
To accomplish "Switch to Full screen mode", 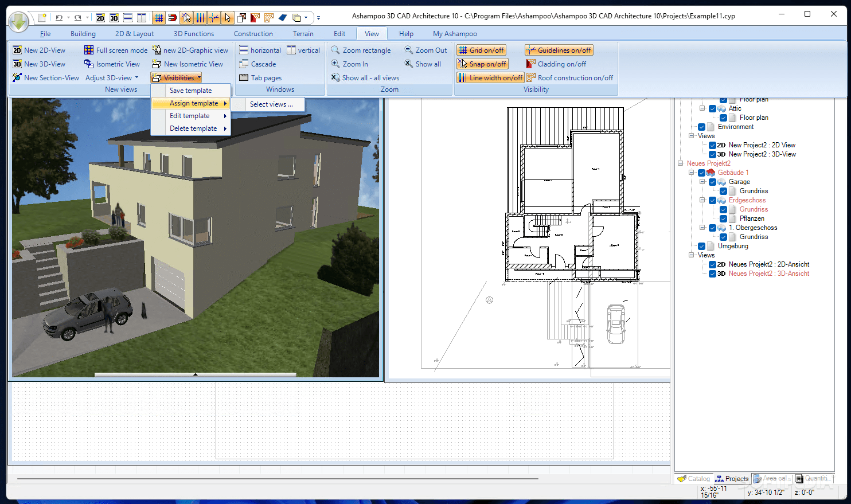I will (x=116, y=50).
